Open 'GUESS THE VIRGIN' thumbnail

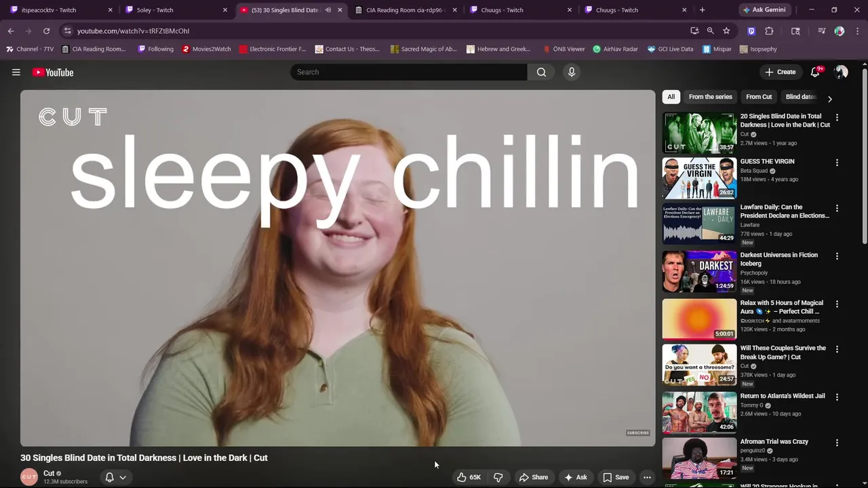click(x=699, y=178)
